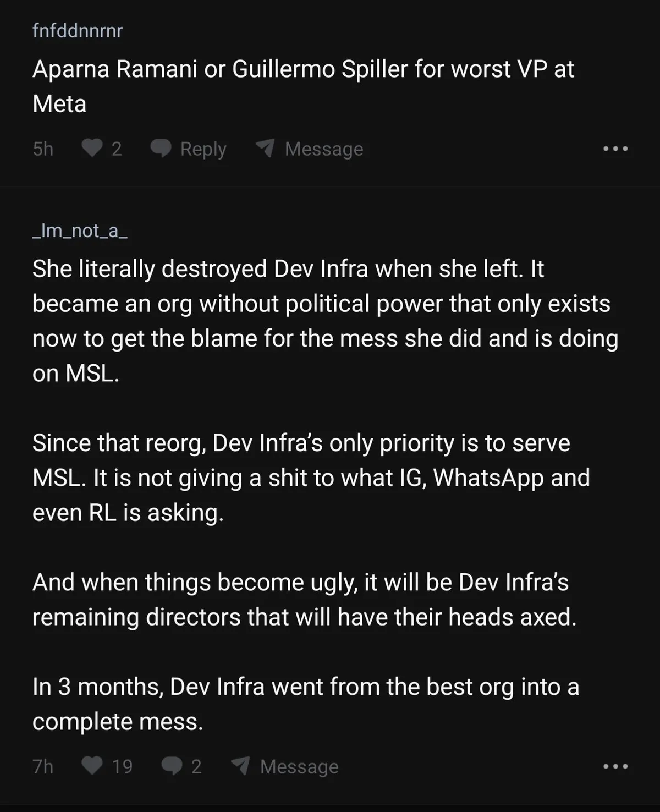Click the speech bubble icon beside Reply
Viewport: 660px width, 812px height.
click(161, 149)
